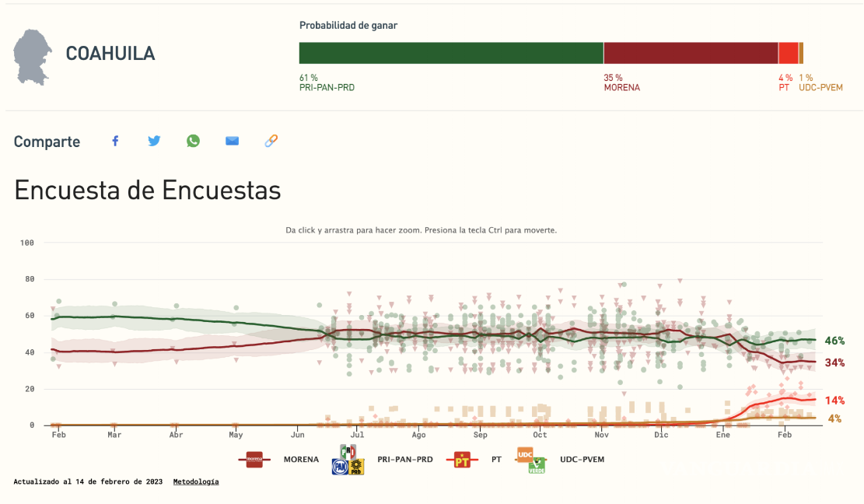
Task: Click the Comparte label
Action: point(46,142)
